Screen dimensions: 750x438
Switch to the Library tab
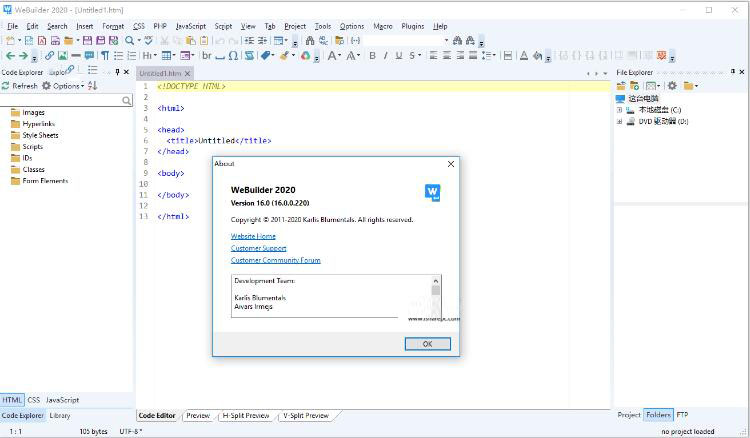60,416
